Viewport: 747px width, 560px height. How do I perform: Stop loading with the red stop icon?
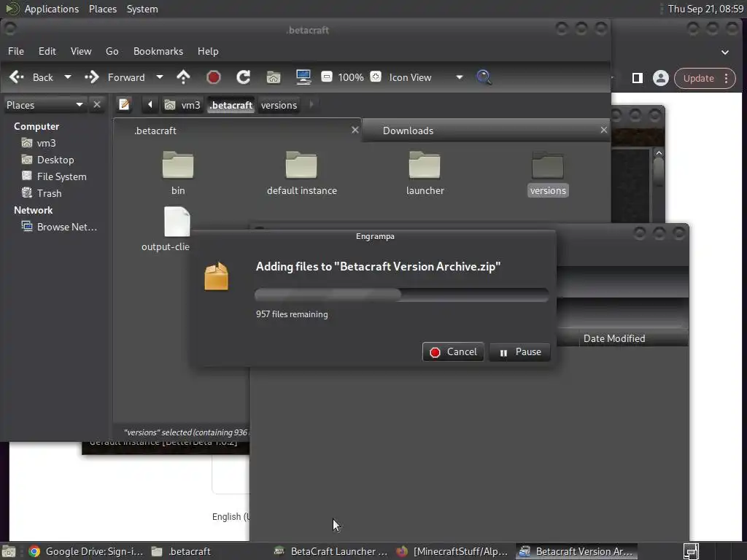click(214, 77)
